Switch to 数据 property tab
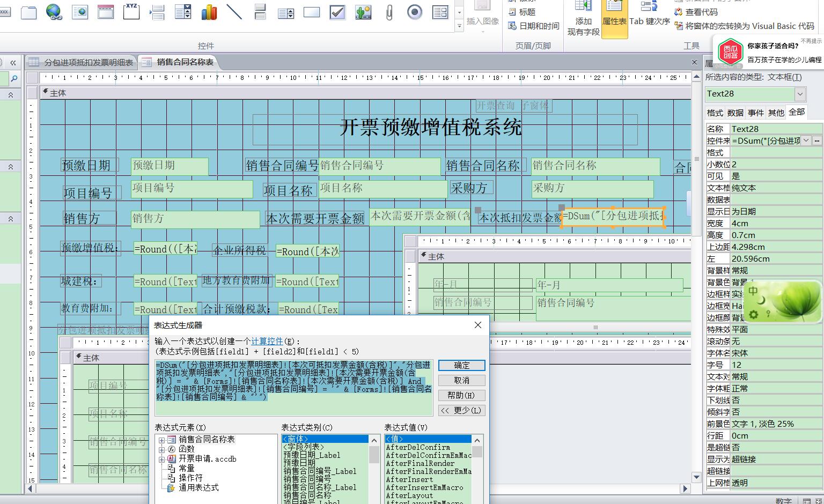Image resolution: width=824 pixels, height=504 pixels. (x=735, y=113)
